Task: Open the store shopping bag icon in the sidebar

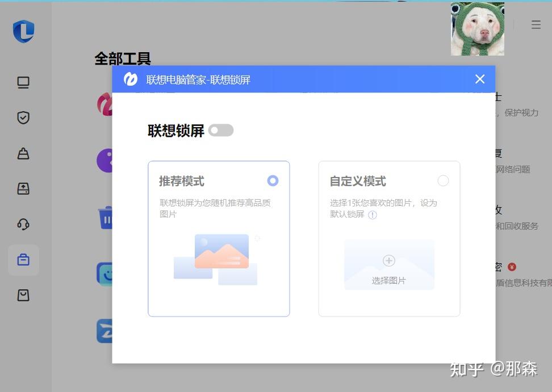Action: click(x=23, y=294)
